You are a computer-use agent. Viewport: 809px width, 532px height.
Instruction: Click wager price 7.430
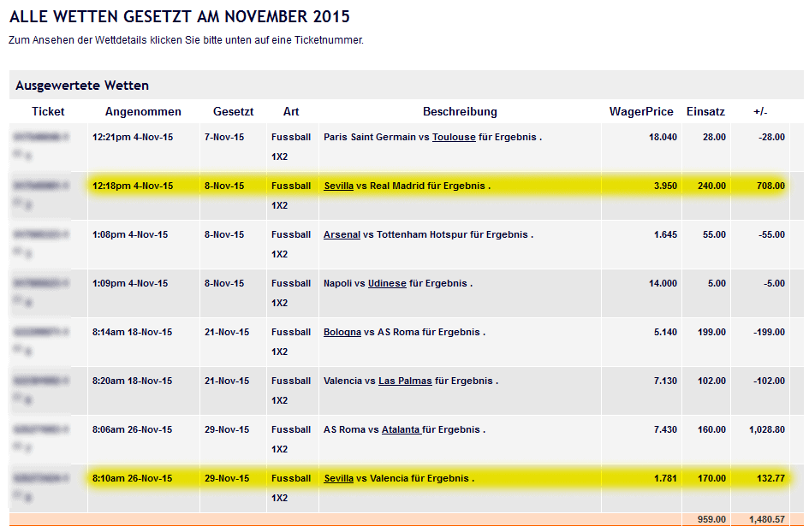[x=665, y=430]
